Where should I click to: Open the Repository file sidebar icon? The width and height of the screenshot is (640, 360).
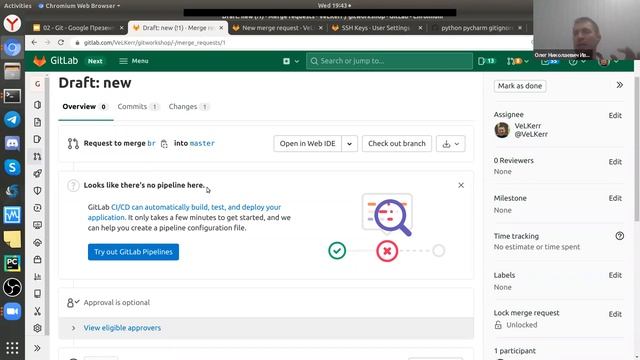(x=37, y=122)
